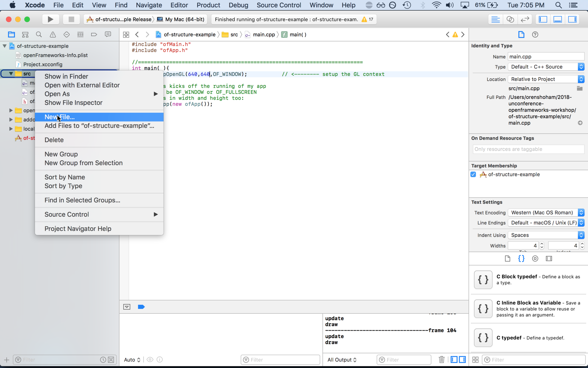Open the Product menu in menu bar

[x=208, y=5]
